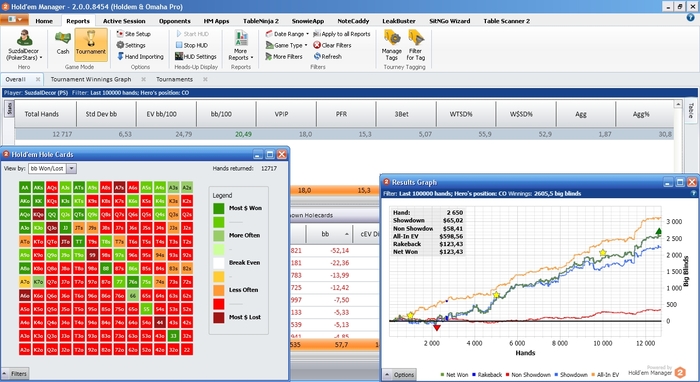The height and width of the screenshot is (382, 700).
Task: Open the TableNinja 2 tab
Action: (x=261, y=21)
